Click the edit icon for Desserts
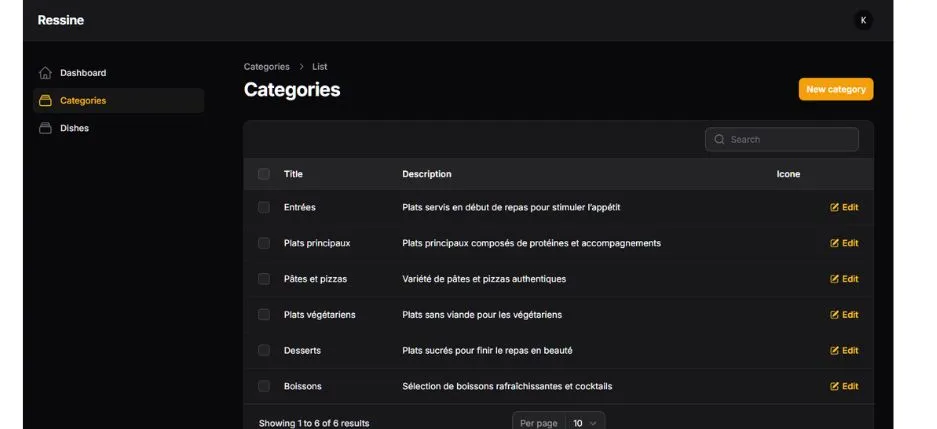The height and width of the screenshot is (429, 937). [835, 351]
